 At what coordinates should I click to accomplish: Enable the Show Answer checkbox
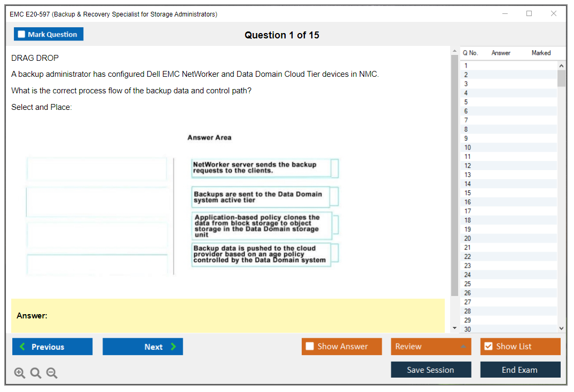310,347
